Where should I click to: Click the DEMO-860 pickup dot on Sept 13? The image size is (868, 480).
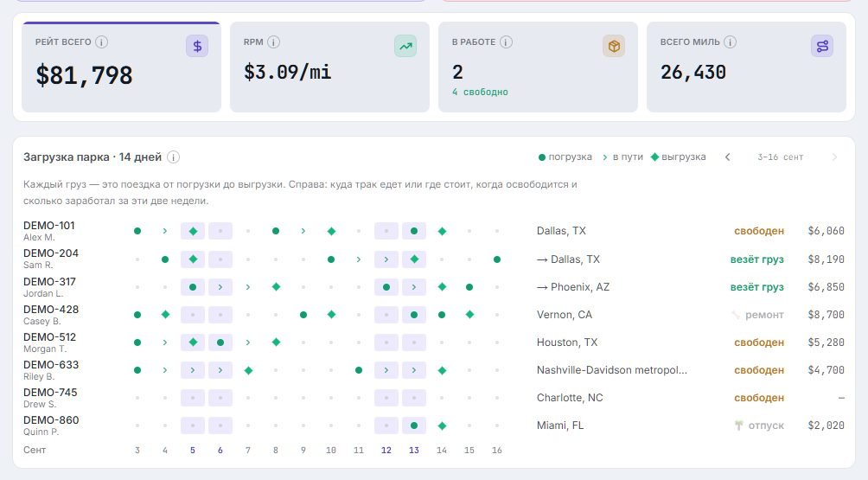pyautogui.click(x=414, y=426)
